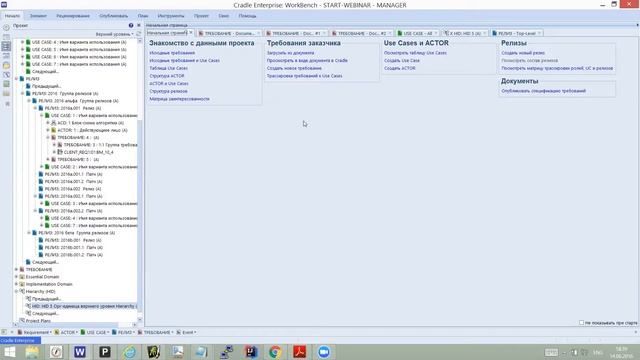Close the Начальная страница tab

coord(191,33)
